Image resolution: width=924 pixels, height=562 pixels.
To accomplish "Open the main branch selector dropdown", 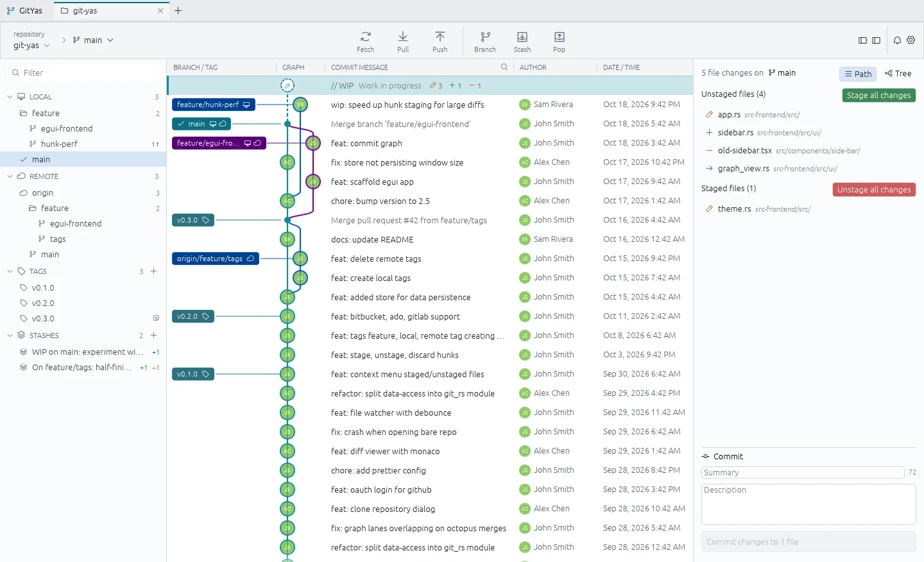I will pyautogui.click(x=93, y=40).
